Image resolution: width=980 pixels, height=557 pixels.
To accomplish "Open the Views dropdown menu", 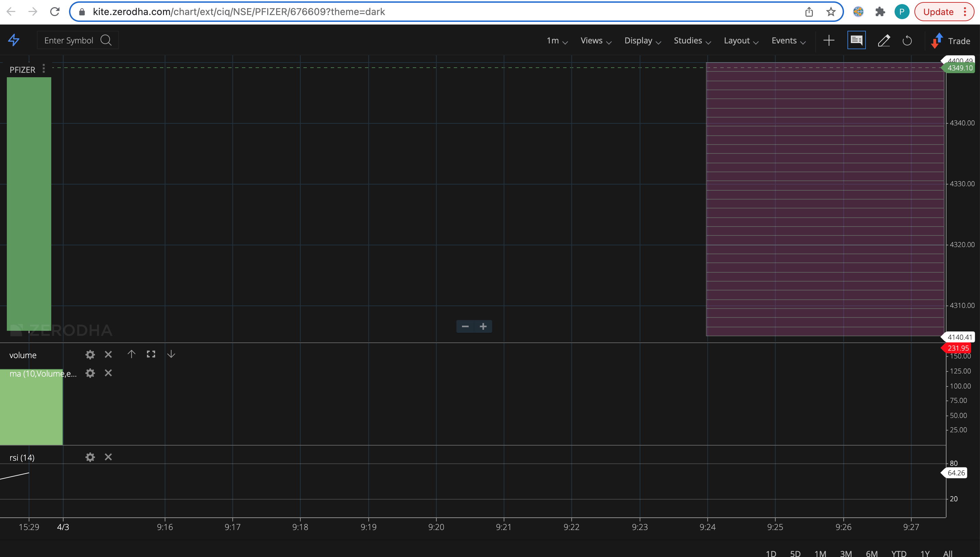I will [596, 41].
